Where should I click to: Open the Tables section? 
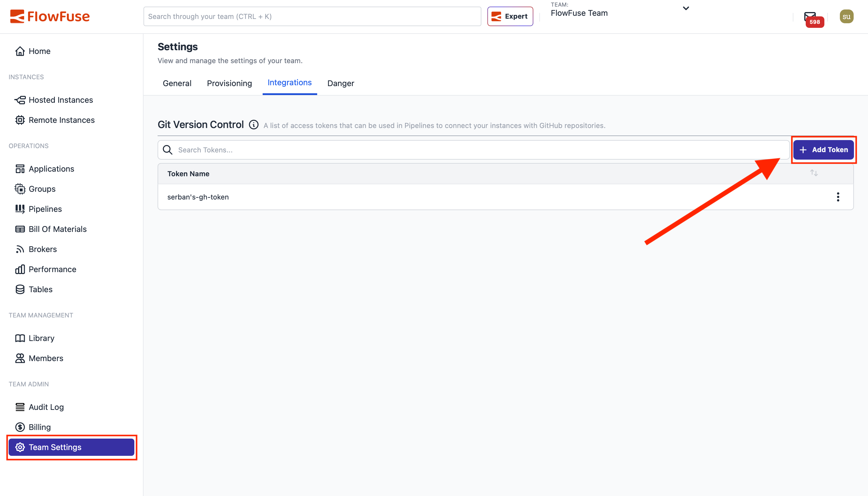click(x=40, y=289)
